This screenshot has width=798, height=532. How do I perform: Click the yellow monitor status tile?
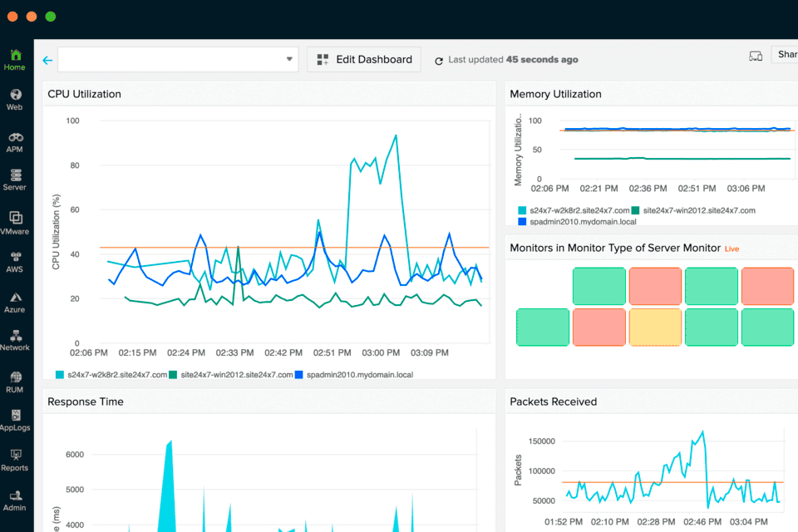pos(656,327)
